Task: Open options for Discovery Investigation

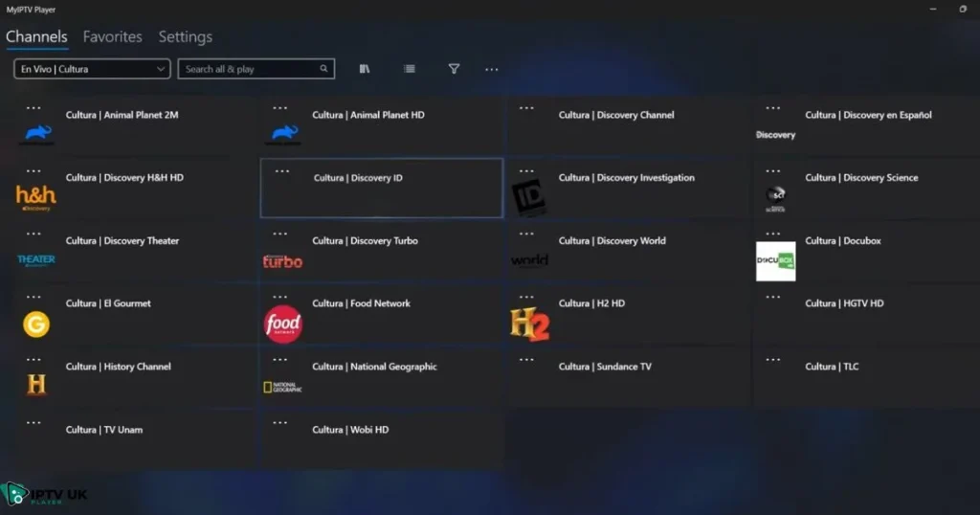Action: click(527, 170)
